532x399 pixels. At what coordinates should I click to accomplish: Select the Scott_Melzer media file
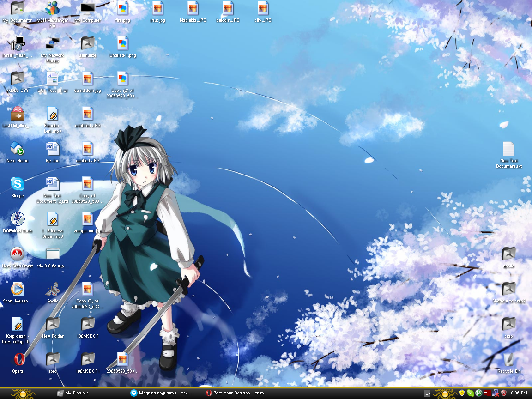click(x=17, y=292)
